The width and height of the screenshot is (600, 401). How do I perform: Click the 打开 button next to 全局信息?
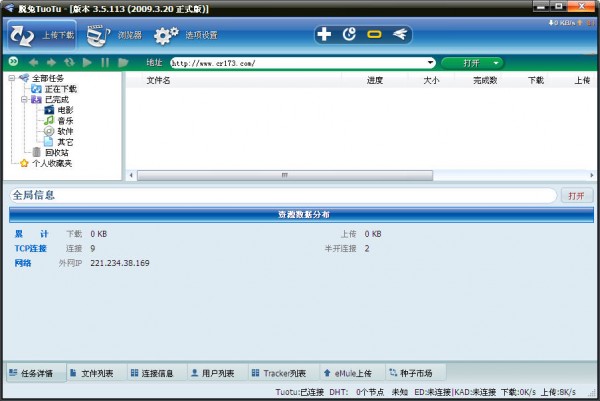coord(576,196)
